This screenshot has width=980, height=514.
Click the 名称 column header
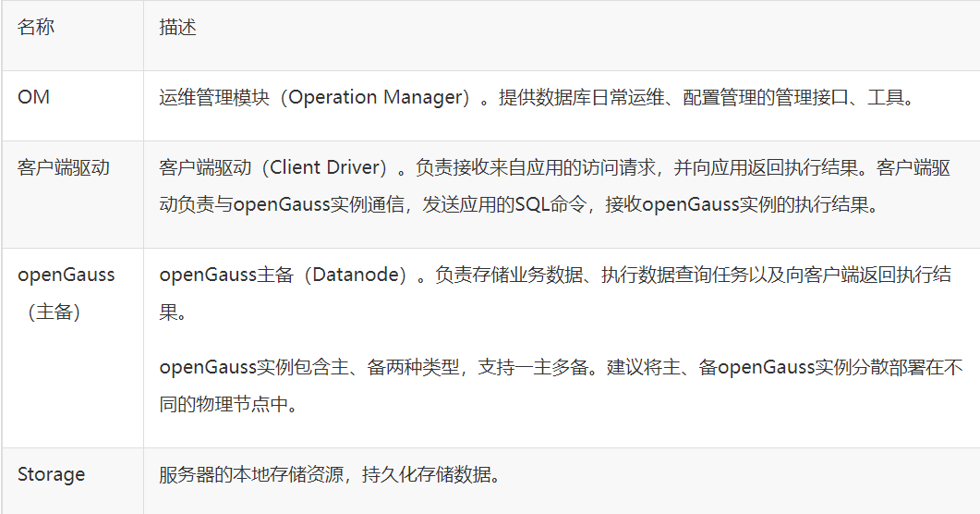(x=36, y=27)
